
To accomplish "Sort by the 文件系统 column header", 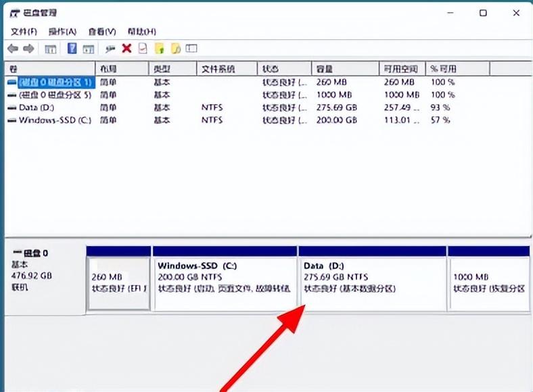I will tap(218, 69).
